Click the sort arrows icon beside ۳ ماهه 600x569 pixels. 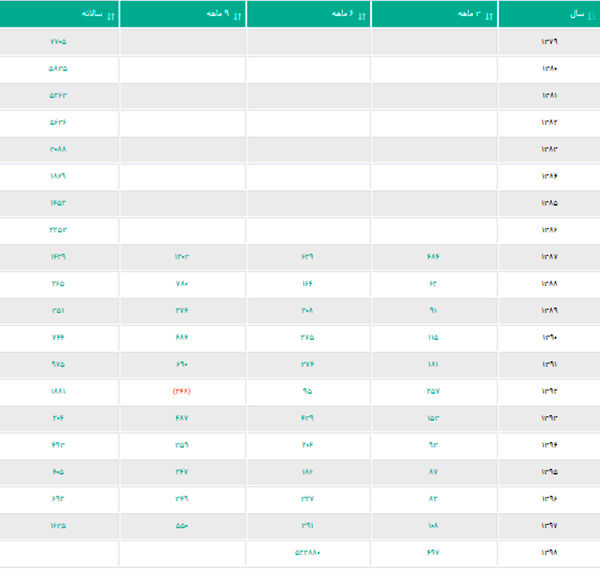pos(489,16)
